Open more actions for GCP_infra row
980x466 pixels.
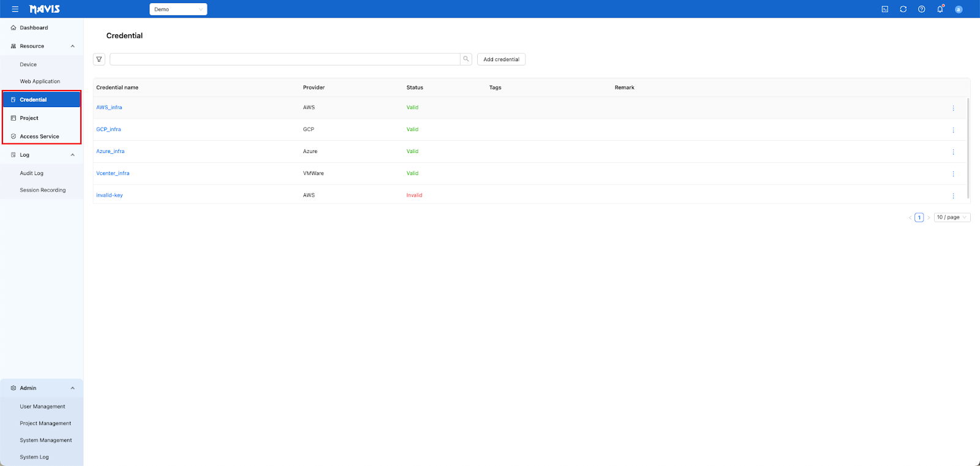(953, 130)
